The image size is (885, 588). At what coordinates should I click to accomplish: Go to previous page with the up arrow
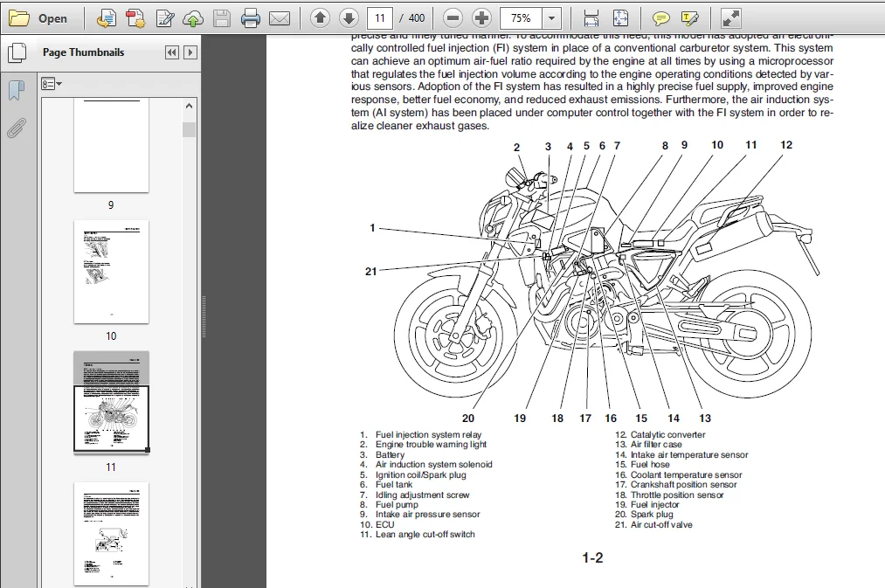coord(320,18)
